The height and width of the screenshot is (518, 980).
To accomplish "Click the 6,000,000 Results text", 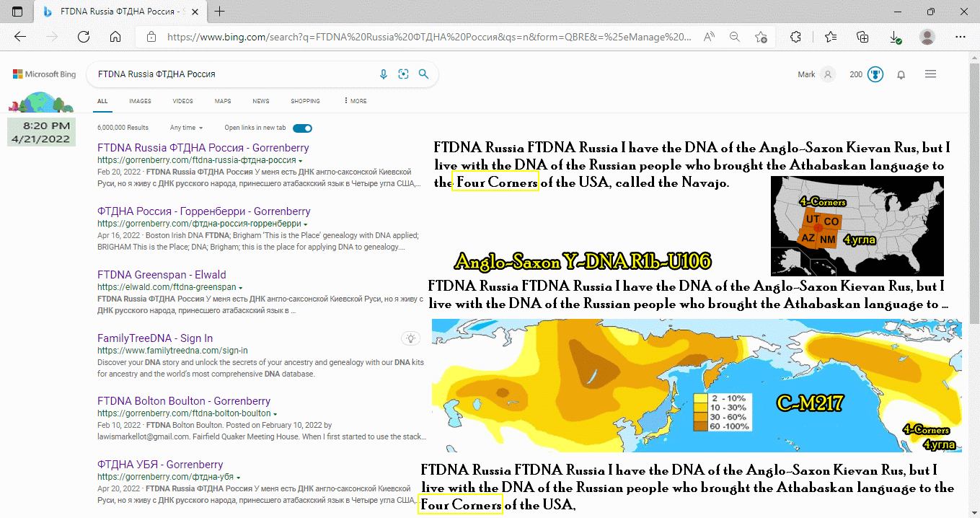I will coord(123,128).
